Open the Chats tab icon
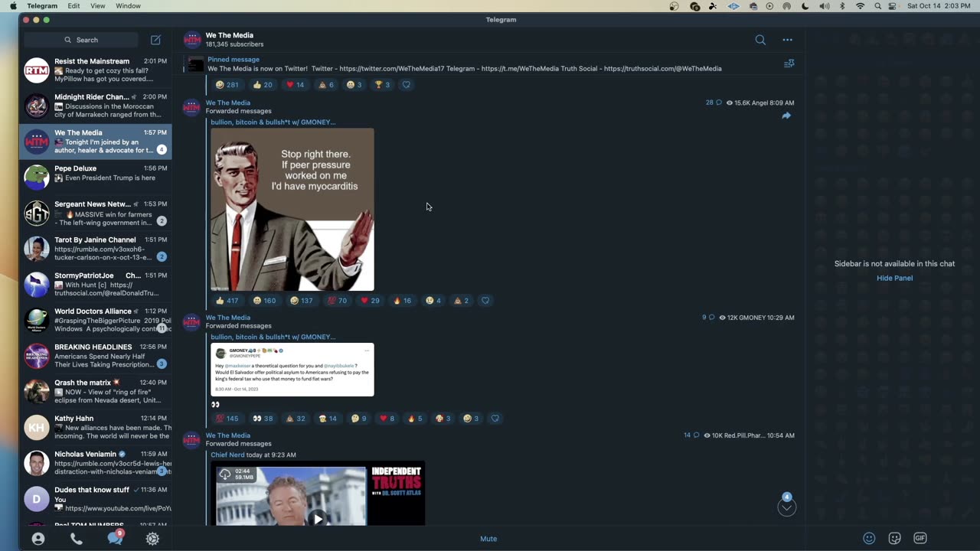 (115, 538)
